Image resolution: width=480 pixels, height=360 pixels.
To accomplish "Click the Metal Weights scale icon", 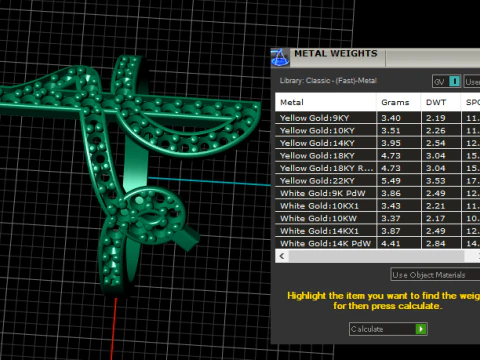I will click(280, 57).
